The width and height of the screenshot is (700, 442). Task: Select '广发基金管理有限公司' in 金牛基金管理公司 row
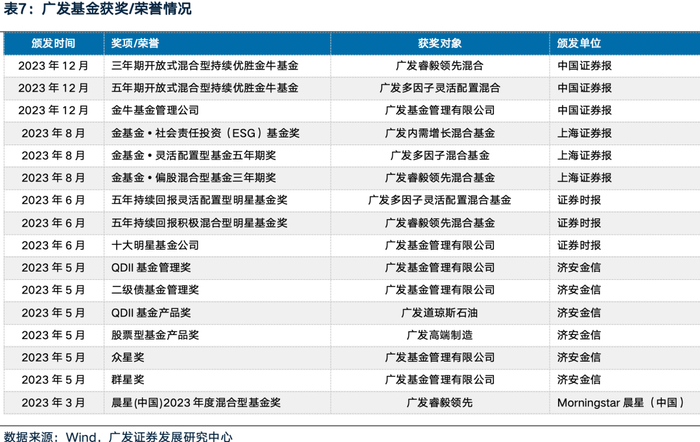pos(440,110)
